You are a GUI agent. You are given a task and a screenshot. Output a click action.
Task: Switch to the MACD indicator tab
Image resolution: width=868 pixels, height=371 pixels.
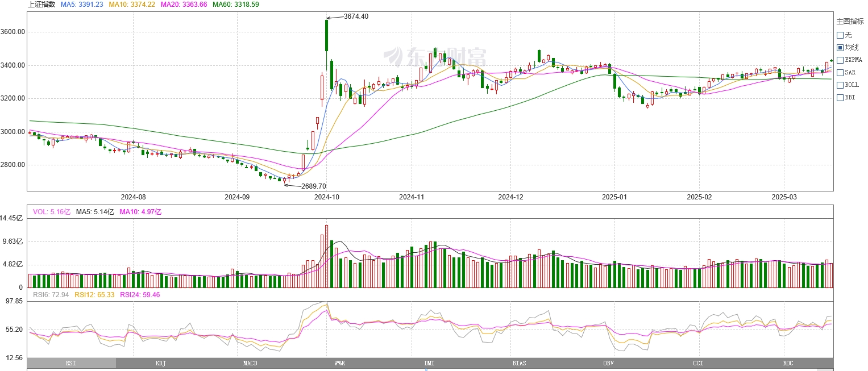(250, 363)
